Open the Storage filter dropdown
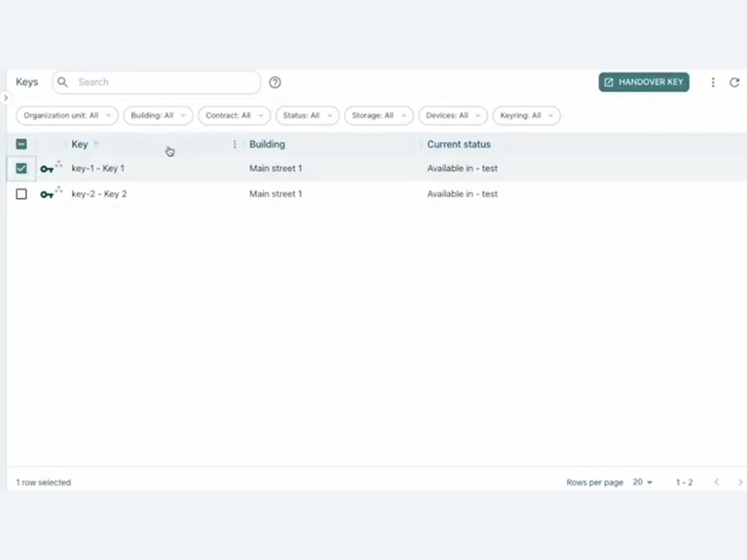Viewport: 747px width, 560px height. pyautogui.click(x=378, y=116)
